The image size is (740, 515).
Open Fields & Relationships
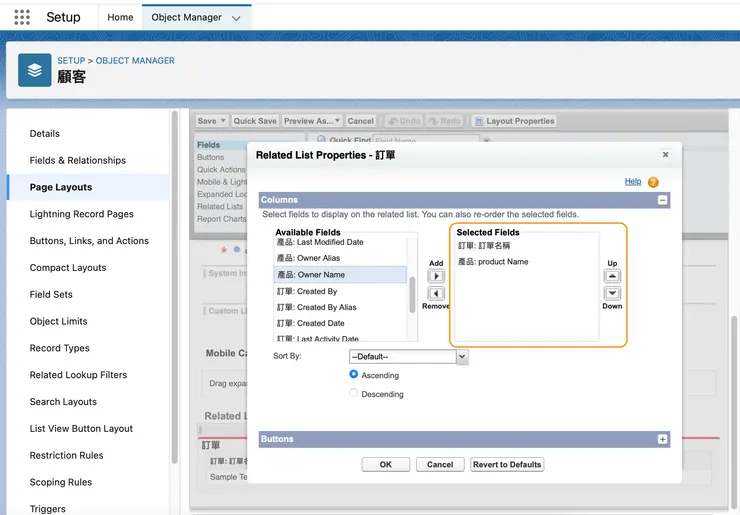(x=78, y=160)
